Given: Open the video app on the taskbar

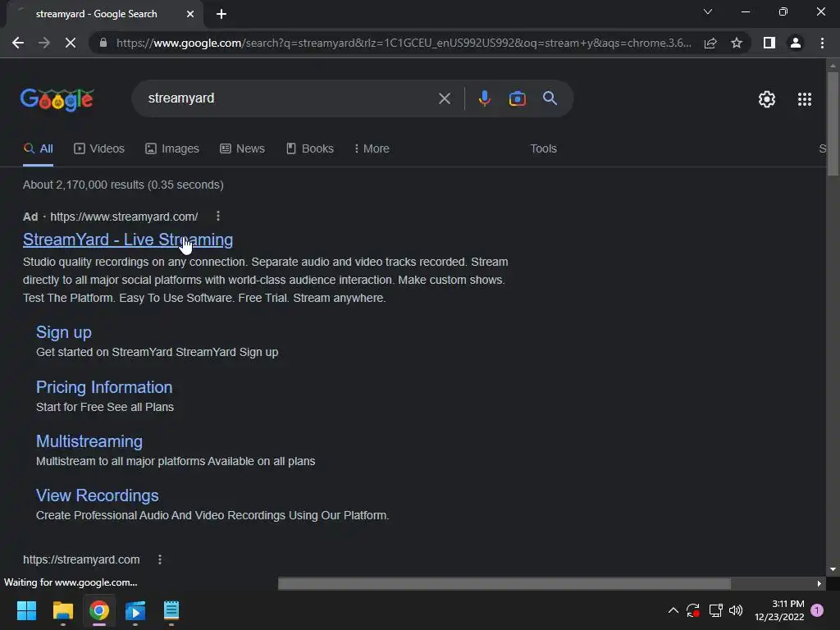Looking at the screenshot, I should [x=135, y=610].
